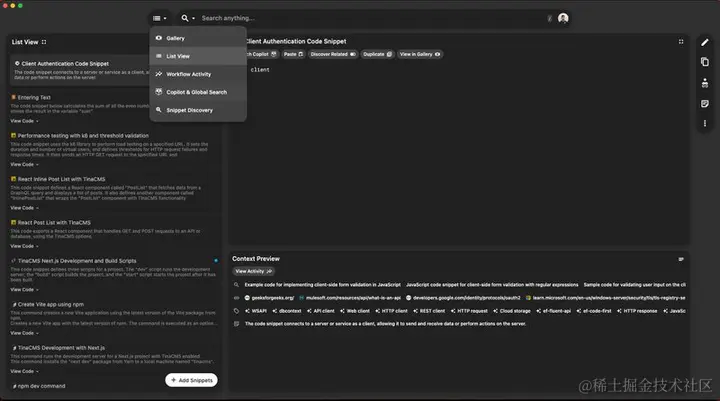The width and height of the screenshot is (720, 401).
Task: Click the Cloud storage tag
Action: (x=512, y=311)
